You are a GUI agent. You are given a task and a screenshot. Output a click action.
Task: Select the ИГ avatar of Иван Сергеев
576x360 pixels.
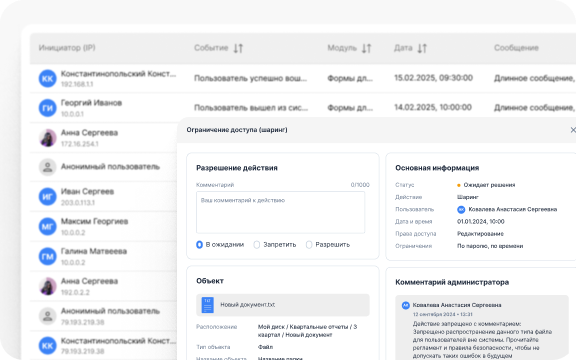(x=47, y=197)
